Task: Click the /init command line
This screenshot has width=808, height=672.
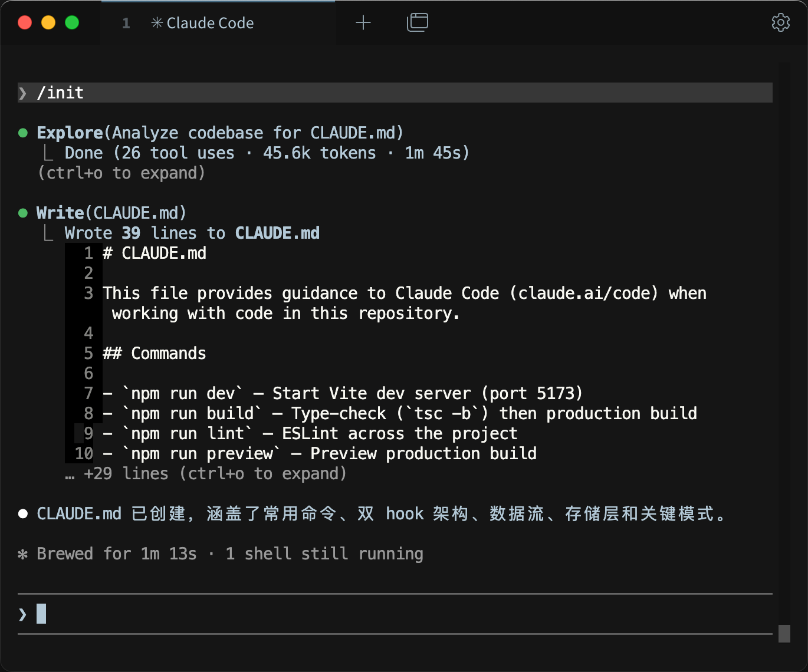Action: [x=395, y=93]
